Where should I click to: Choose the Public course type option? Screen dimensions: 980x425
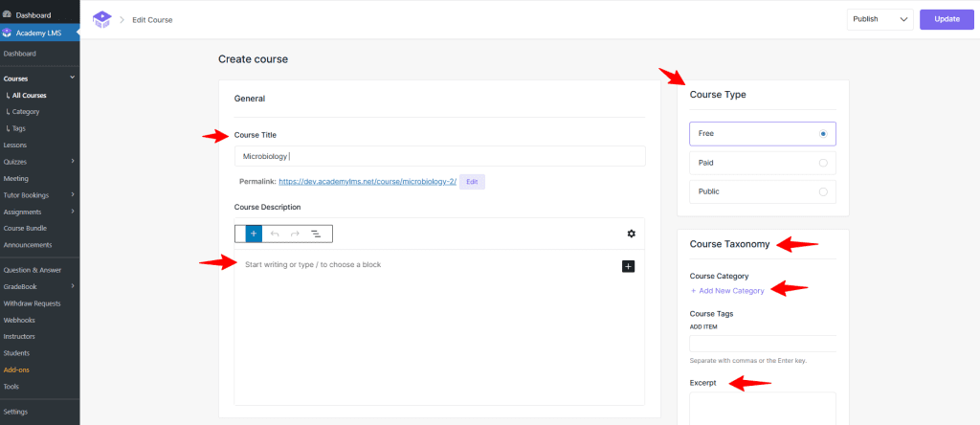[822, 191]
